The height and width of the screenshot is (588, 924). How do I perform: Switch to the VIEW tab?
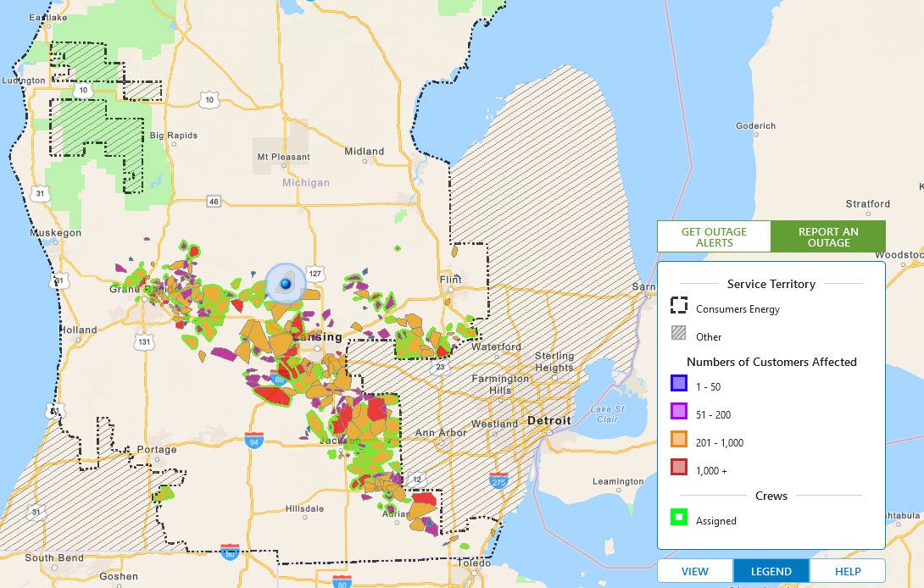(x=694, y=570)
